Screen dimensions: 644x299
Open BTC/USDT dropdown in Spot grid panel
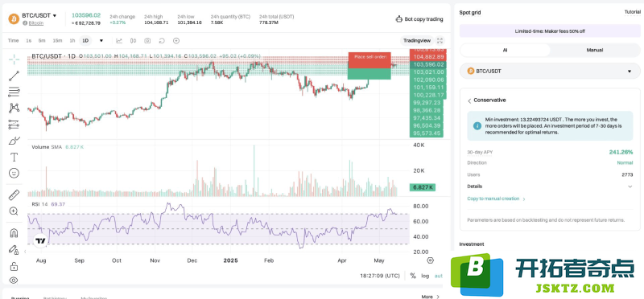(x=550, y=71)
